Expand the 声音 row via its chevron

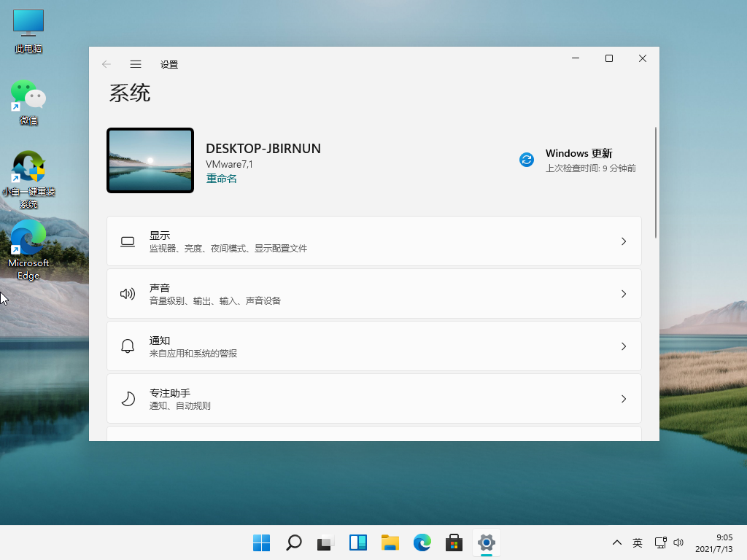[624, 293]
